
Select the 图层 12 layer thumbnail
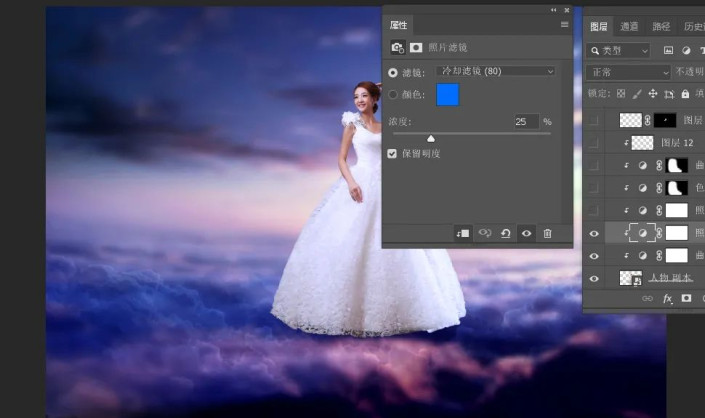click(643, 143)
